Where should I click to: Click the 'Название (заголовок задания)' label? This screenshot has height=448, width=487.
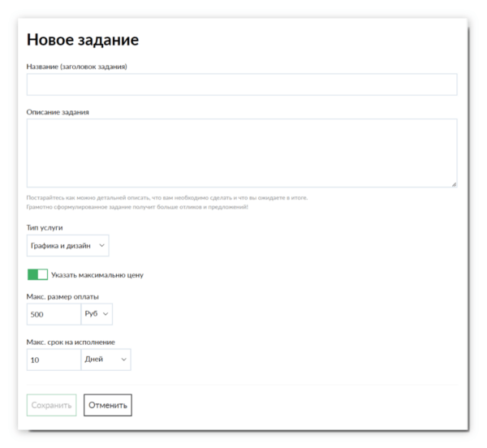(77, 67)
